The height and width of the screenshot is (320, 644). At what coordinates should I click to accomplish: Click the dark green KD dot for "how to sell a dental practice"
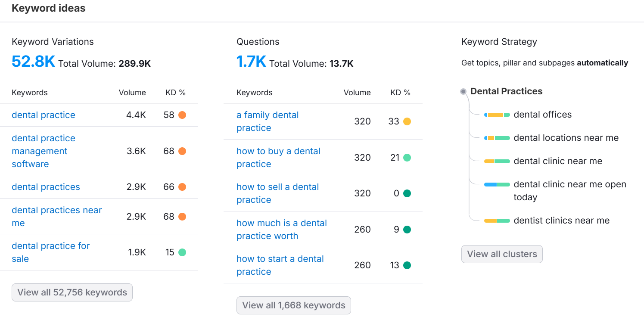tap(407, 193)
